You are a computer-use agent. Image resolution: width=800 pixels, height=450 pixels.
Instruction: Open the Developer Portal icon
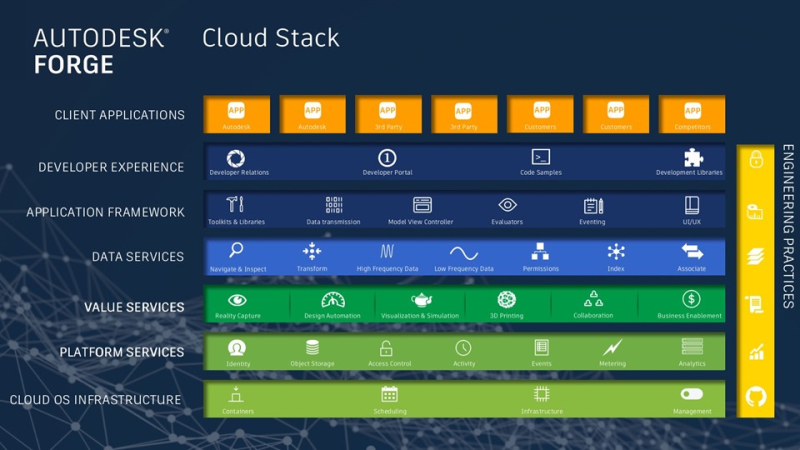(387, 158)
